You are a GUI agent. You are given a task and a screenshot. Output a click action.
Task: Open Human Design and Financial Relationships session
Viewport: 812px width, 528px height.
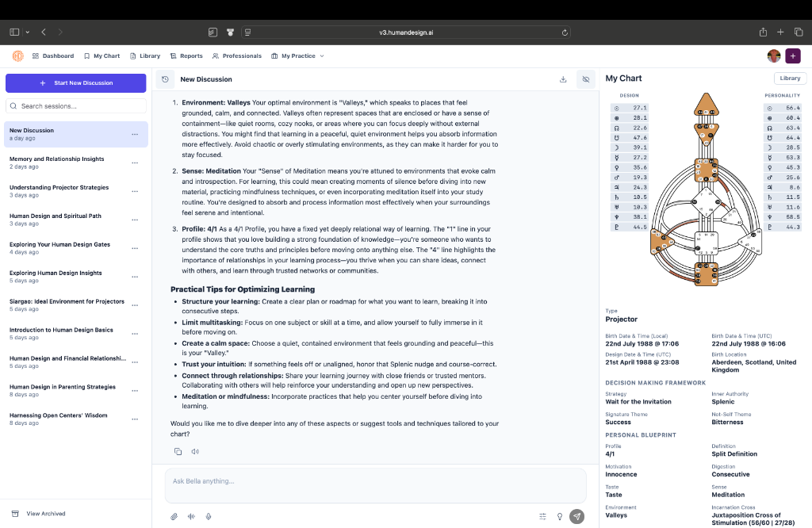[75, 362]
